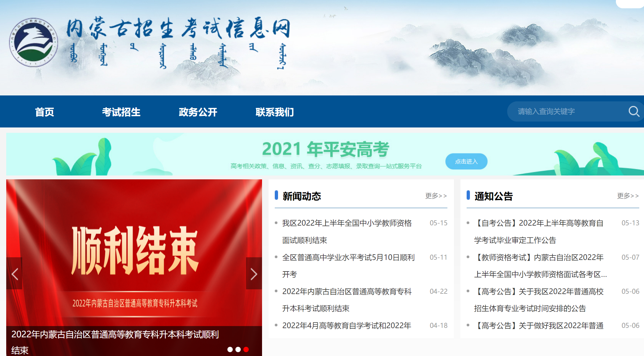The height and width of the screenshot is (356, 644).
Task: Advance carousel with right arrow
Action: [254, 274]
